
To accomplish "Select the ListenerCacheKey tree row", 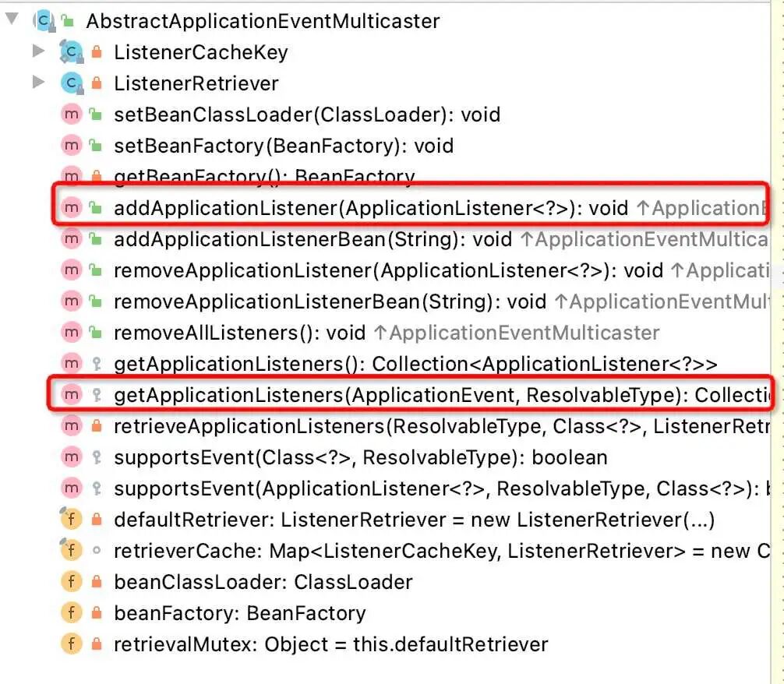I will [x=201, y=52].
